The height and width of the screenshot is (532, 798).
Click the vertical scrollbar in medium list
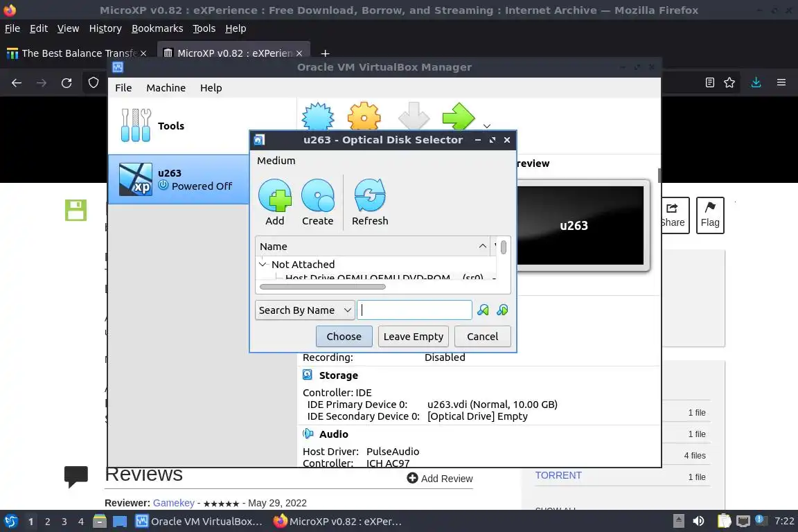coord(504,247)
